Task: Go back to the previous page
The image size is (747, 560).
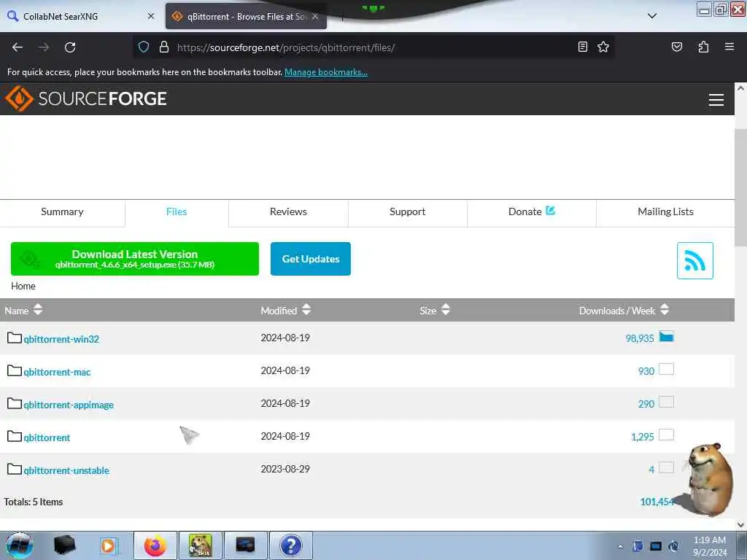Action: click(18, 47)
